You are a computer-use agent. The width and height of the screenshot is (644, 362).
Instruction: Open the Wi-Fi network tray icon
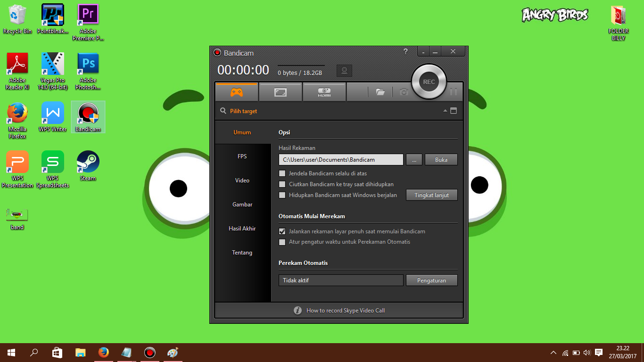(x=565, y=353)
